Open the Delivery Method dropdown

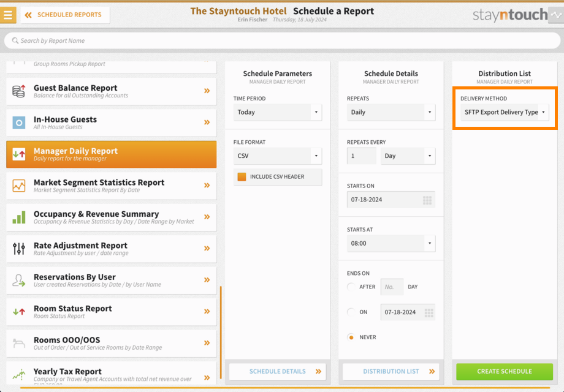coord(505,112)
